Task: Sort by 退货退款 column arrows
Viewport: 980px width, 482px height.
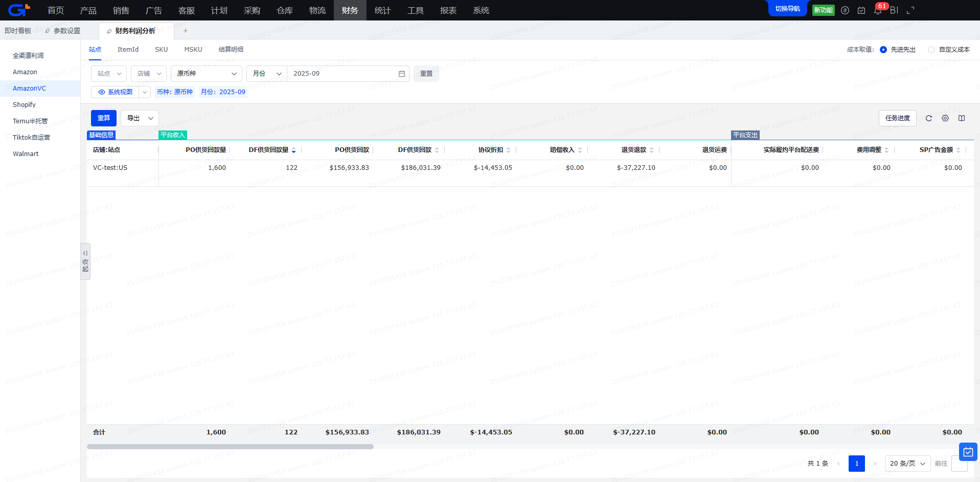Action: pyautogui.click(x=652, y=150)
